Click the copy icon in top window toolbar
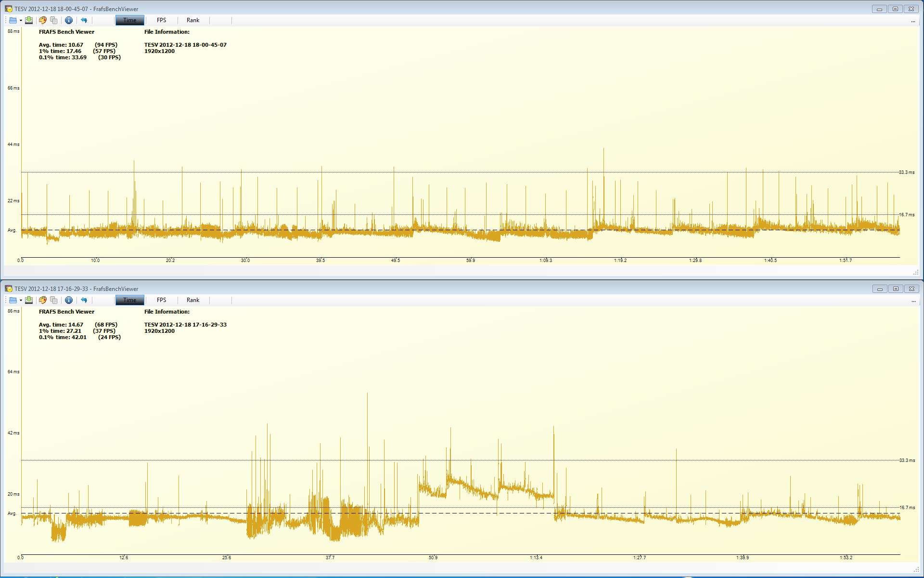The image size is (924, 578). [54, 20]
